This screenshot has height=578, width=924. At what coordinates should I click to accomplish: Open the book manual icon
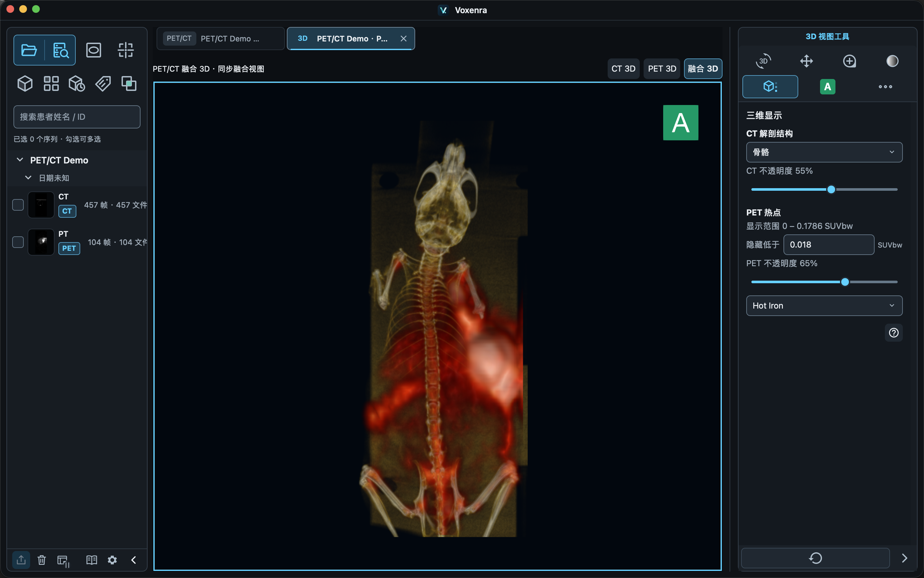click(92, 560)
